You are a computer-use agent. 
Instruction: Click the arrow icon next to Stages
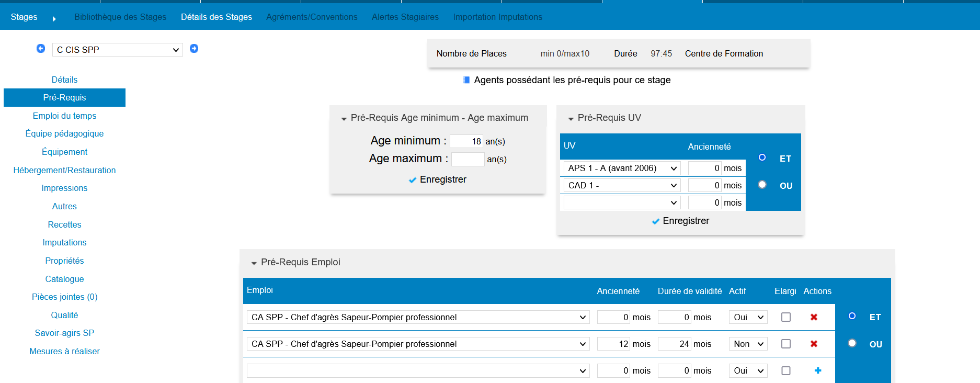pyautogui.click(x=54, y=18)
